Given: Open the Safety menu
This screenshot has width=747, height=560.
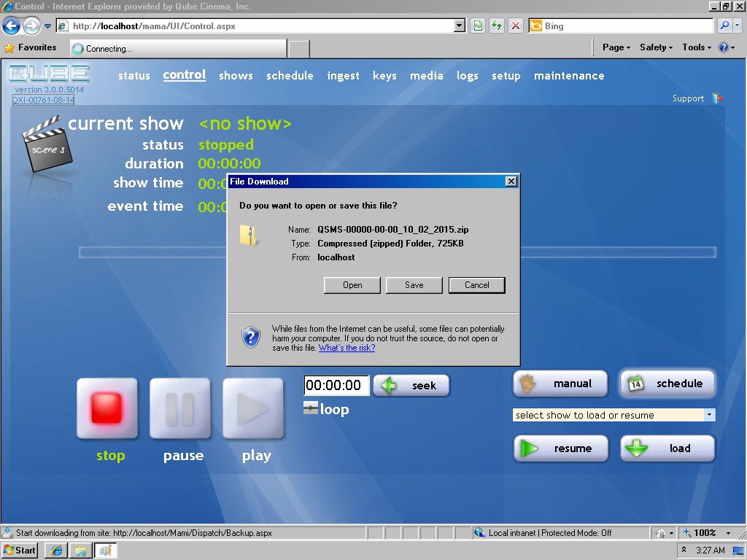Looking at the screenshot, I should [x=656, y=47].
